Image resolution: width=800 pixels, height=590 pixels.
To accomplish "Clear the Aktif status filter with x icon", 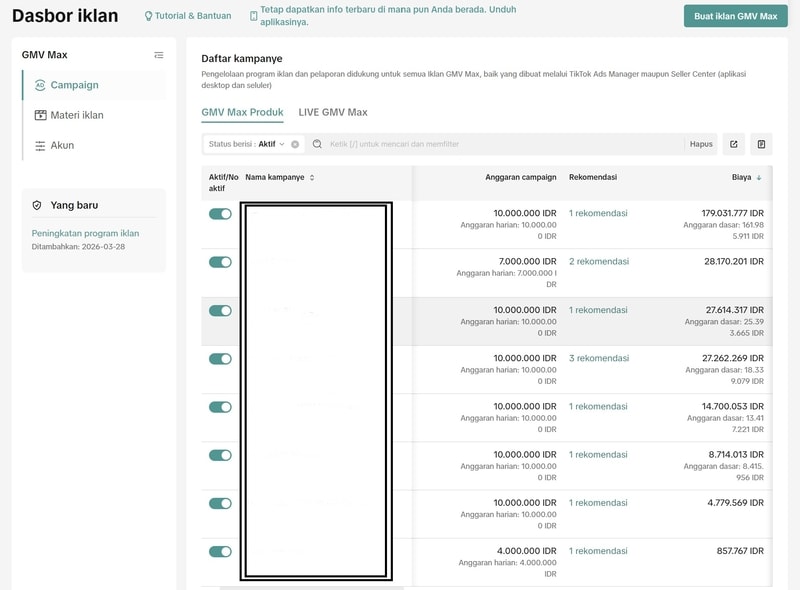I will 295,144.
